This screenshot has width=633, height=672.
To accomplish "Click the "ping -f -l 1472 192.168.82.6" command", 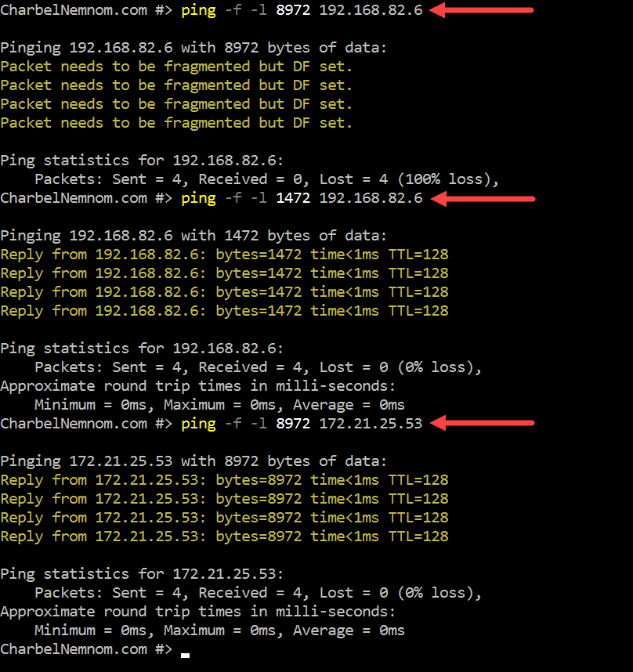I will tap(302, 198).
